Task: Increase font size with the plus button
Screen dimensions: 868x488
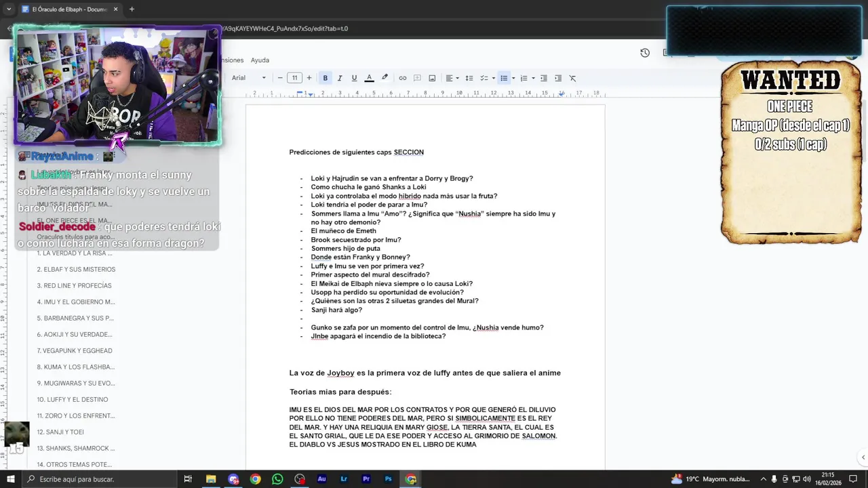Action: 309,78
